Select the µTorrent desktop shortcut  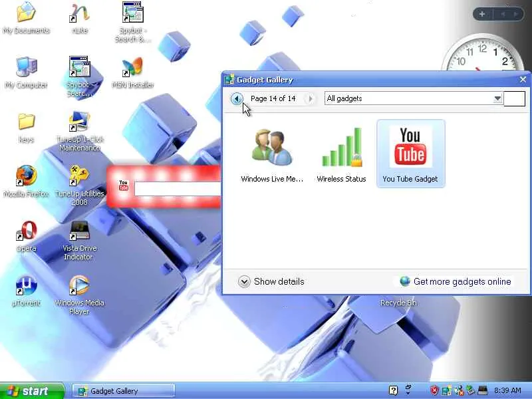pos(26,291)
